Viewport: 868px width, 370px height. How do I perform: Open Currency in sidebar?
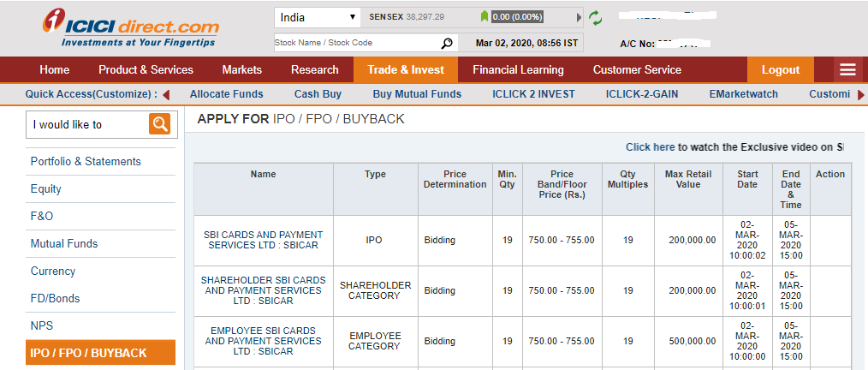53,271
